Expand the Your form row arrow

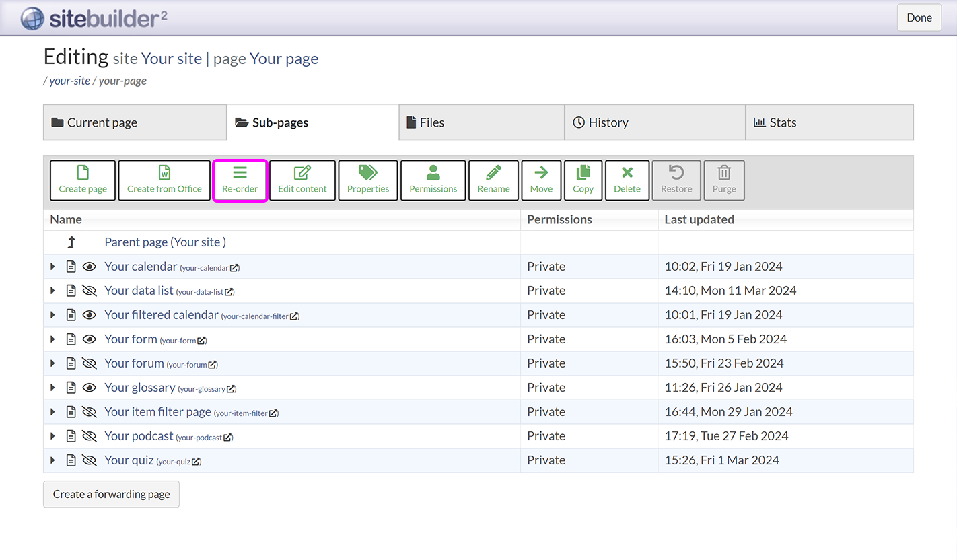tap(53, 339)
